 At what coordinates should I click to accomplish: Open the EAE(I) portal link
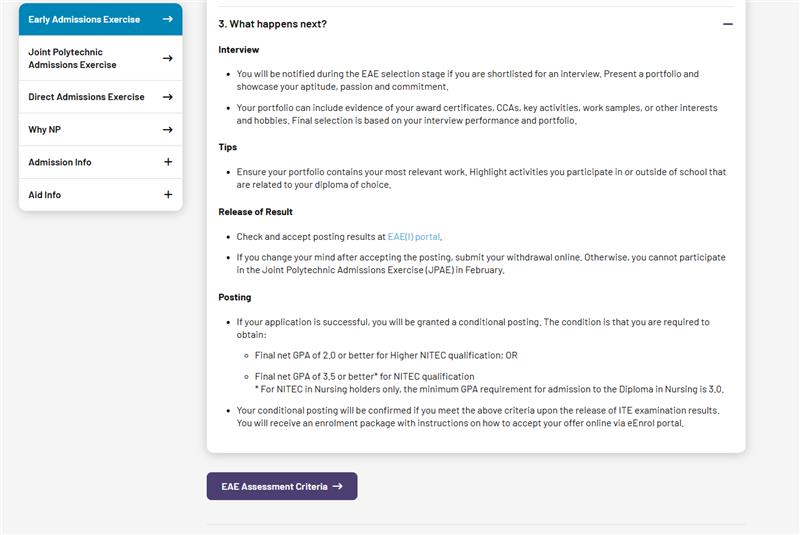point(414,237)
